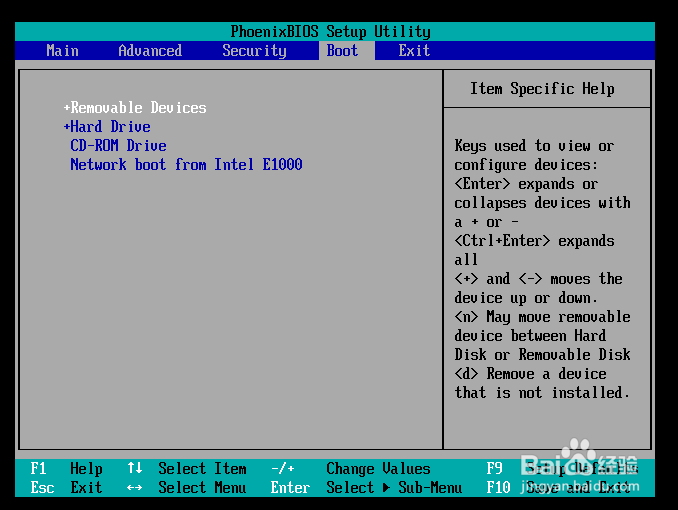Click the Select Sub-Menu label
Viewport: 678px width, 510px height.
394,488
